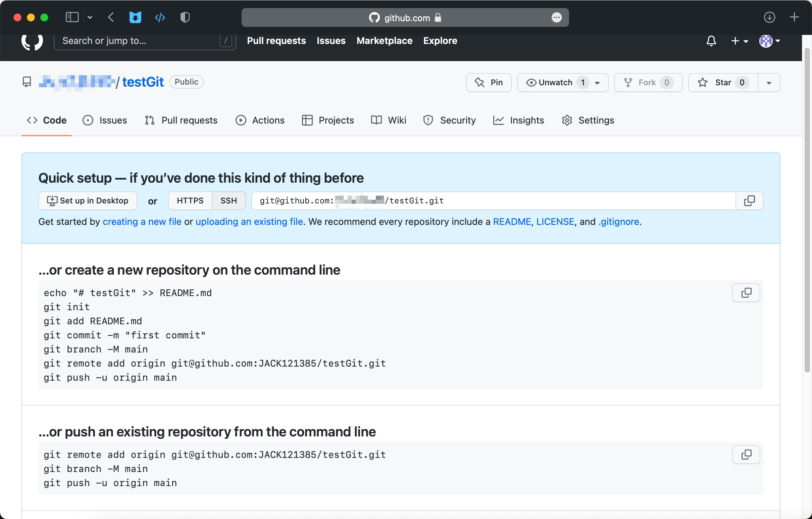812x519 pixels.
Task: Click the github.com address bar
Action: pos(405,17)
